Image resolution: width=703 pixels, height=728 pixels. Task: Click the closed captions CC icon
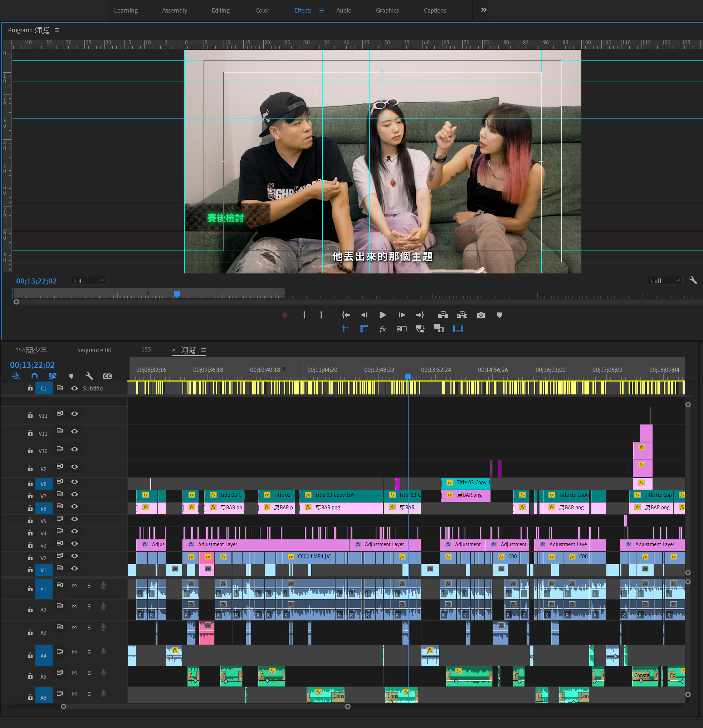(107, 376)
